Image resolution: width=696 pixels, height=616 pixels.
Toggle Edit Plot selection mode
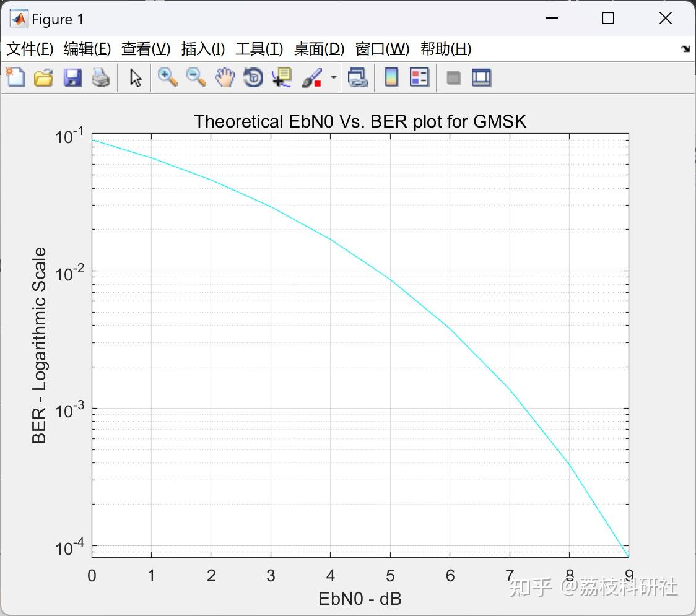[134, 77]
